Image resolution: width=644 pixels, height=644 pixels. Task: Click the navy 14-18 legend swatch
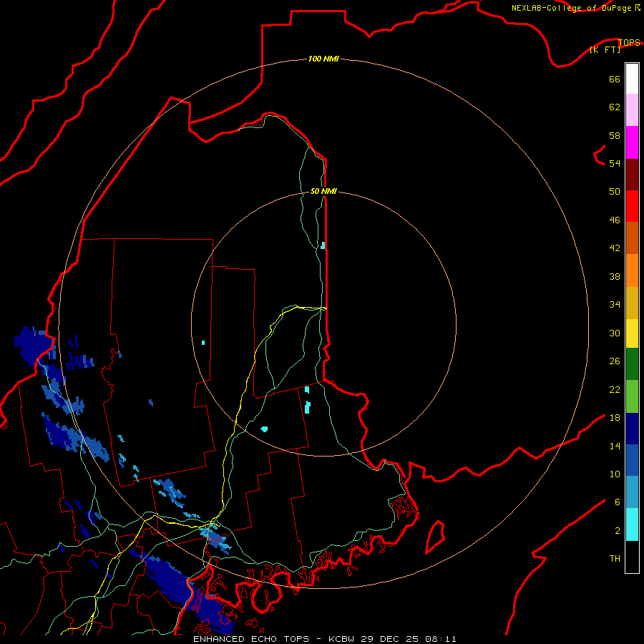pos(632,429)
